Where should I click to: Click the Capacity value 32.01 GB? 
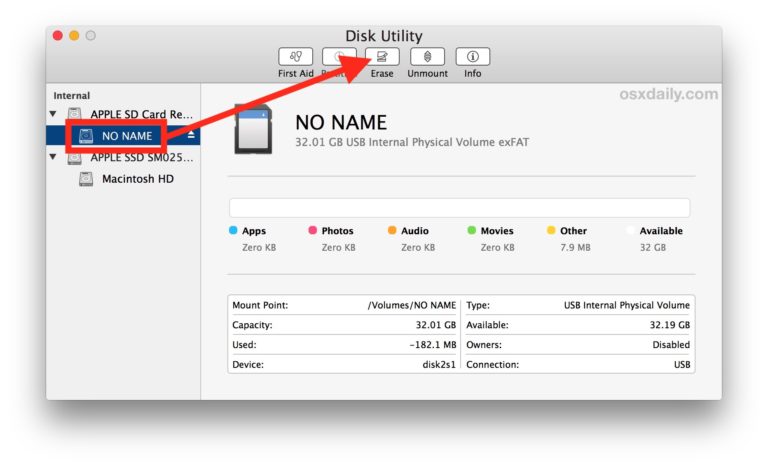(x=436, y=325)
